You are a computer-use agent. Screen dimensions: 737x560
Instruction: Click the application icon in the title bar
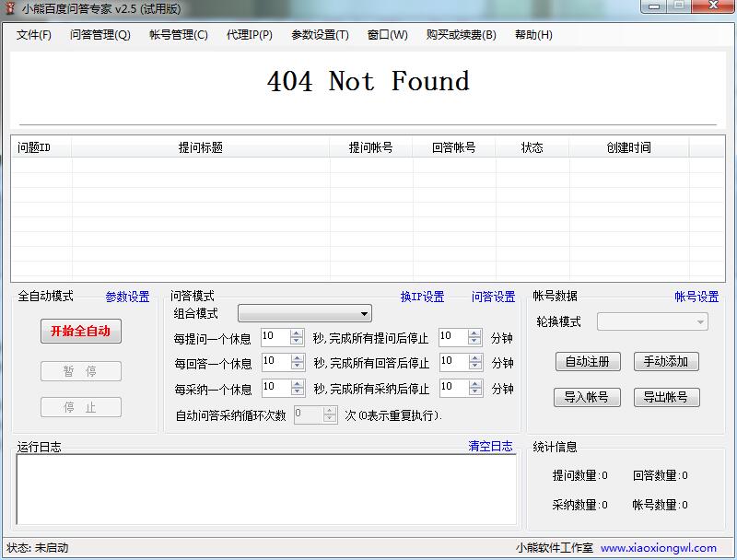(x=12, y=7)
